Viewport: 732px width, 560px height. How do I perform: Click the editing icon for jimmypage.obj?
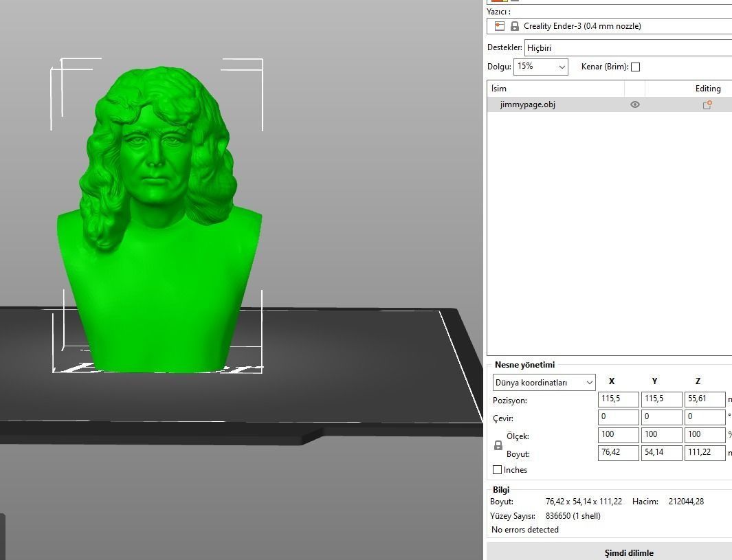point(707,104)
